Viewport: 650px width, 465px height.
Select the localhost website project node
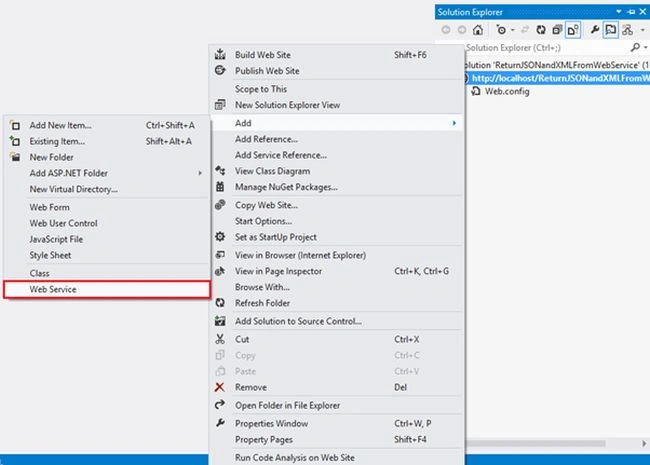[x=560, y=78]
